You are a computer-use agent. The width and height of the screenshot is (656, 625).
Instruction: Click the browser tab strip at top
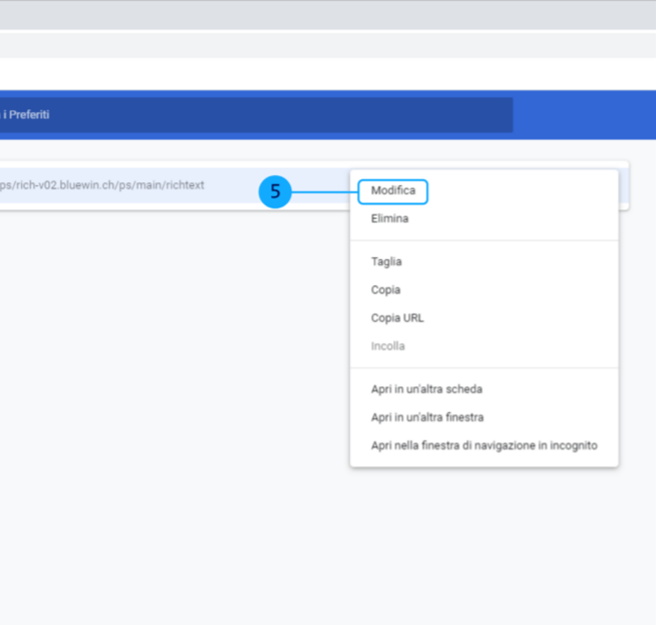[300, 14]
